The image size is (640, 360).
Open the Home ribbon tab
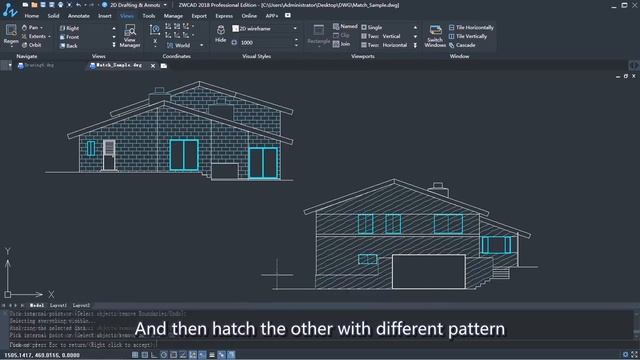[x=31, y=16]
